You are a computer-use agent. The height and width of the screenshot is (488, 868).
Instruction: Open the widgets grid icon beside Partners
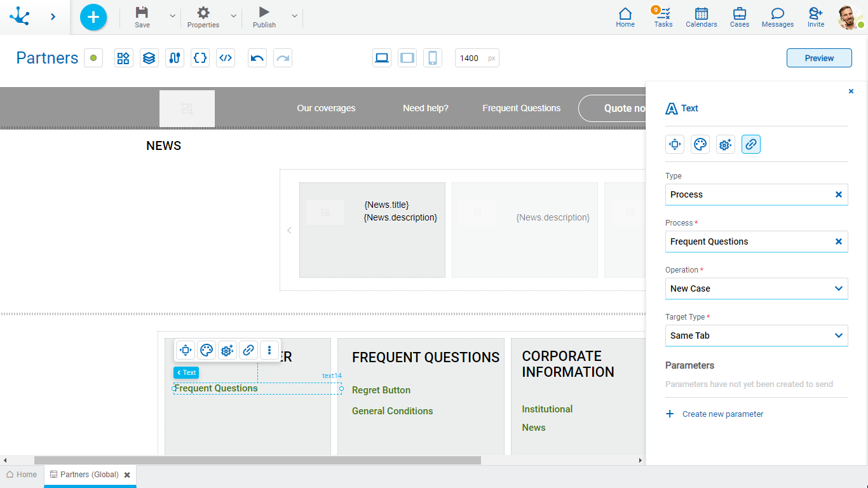point(124,58)
